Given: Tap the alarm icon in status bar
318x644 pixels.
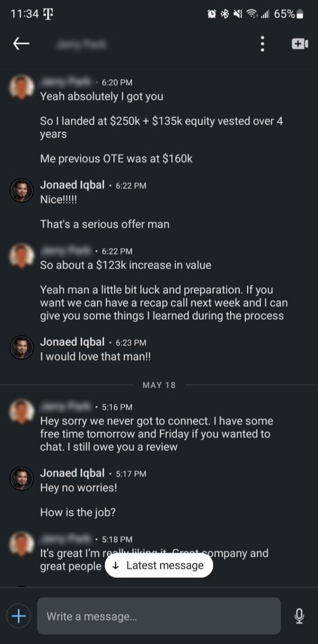Looking at the screenshot, I should [x=212, y=14].
